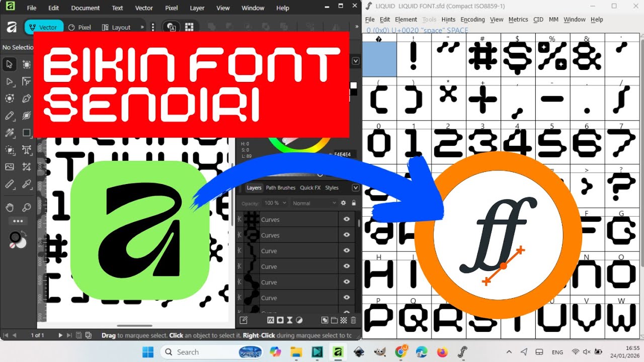This screenshot has width=644, height=362.
Task: Switch to the Pixel studio tab
Action: 79,27
